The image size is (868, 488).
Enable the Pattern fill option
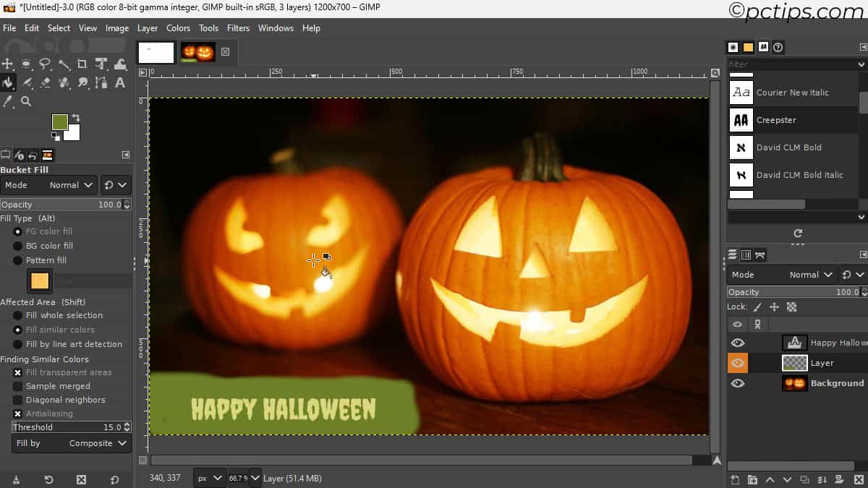tap(17, 260)
